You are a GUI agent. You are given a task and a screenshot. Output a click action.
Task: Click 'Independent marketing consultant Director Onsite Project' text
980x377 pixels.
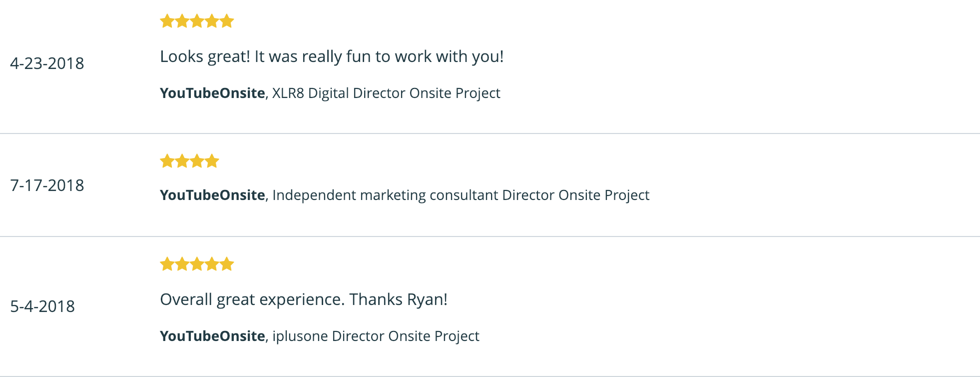tap(461, 195)
